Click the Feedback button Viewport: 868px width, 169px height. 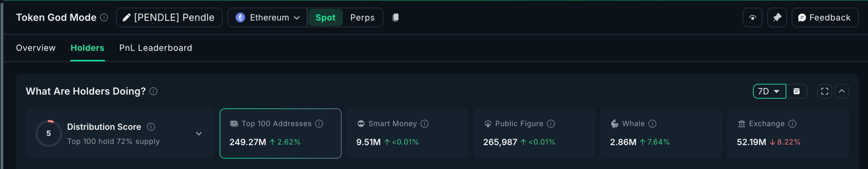(x=825, y=17)
